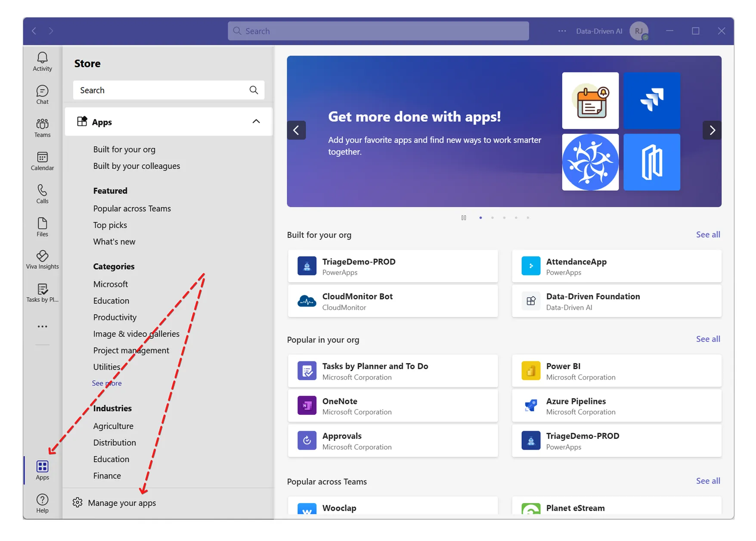Show previous banner slide
The height and width of the screenshot is (541, 756).
tap(296, 130)
